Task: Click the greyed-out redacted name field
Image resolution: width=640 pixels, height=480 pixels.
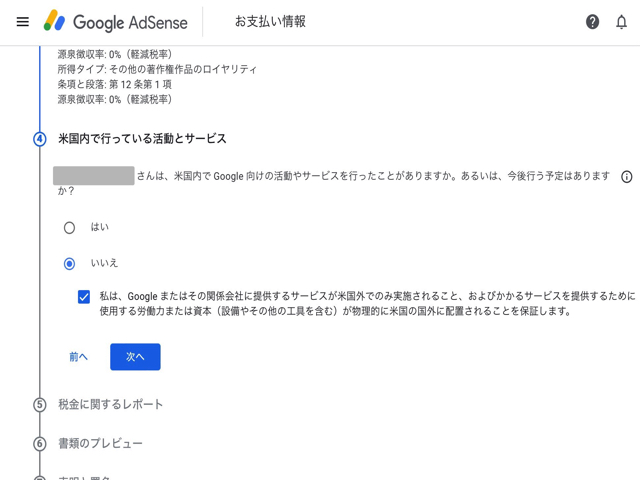Action: coord(93,176)
